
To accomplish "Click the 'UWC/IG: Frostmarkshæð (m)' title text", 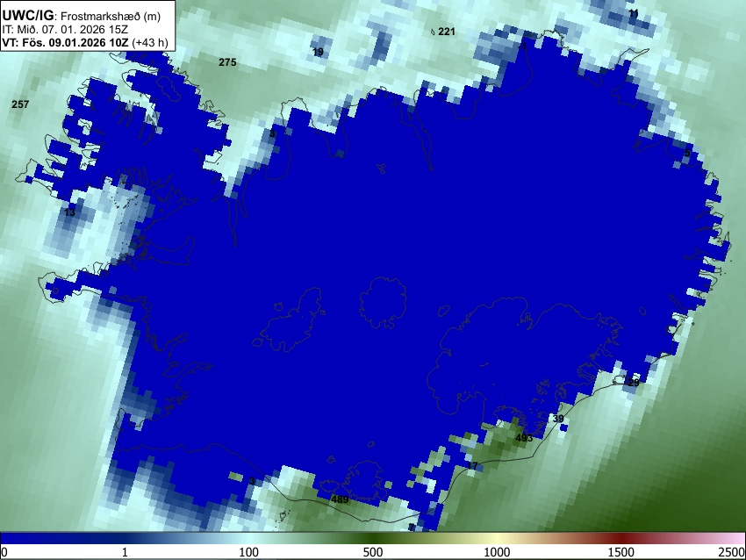I will tap(82, 16).
